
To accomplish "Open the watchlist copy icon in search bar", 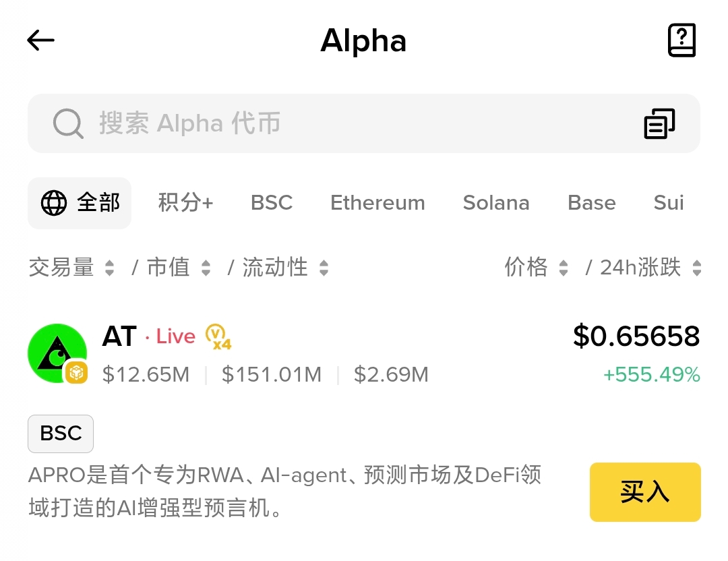I will [x=659, y=124].
